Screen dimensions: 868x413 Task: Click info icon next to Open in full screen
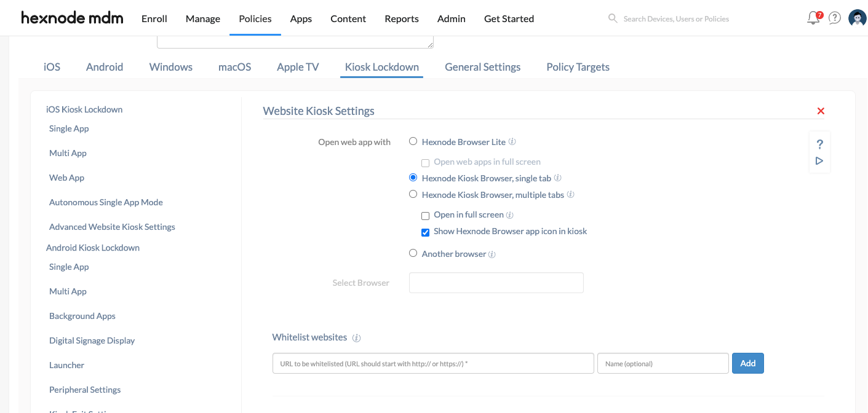coord(510,215)
